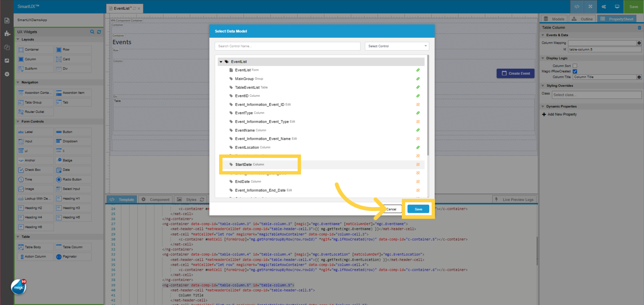The width and height of the screenshot is (644, 305).
Task: Switch to the Outline tab
Action: [582, 19]
